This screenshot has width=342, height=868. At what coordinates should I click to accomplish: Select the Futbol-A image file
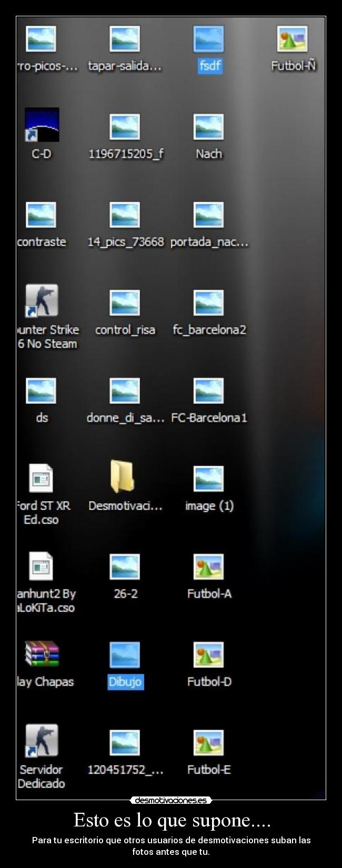pyautogui.click(x=208, y=567)
